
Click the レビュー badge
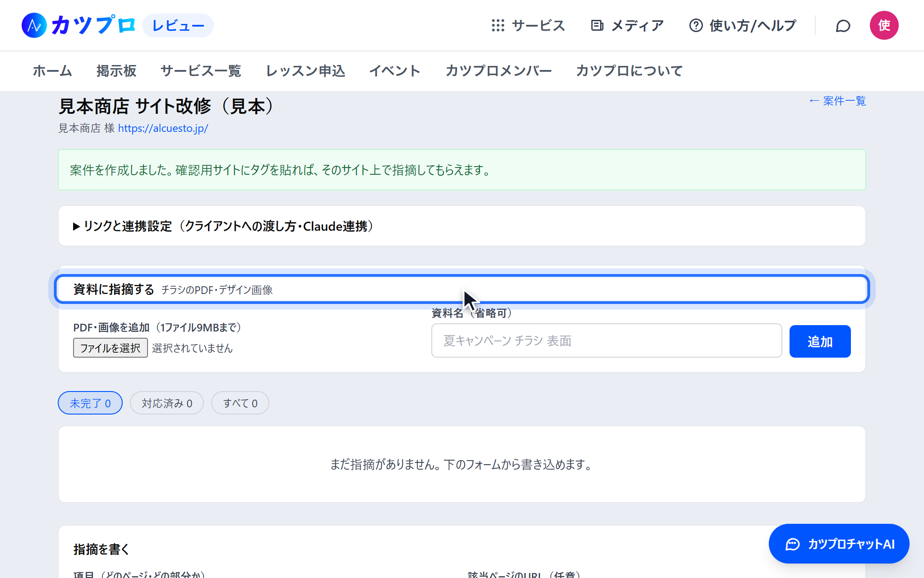[x=178, y=25]
